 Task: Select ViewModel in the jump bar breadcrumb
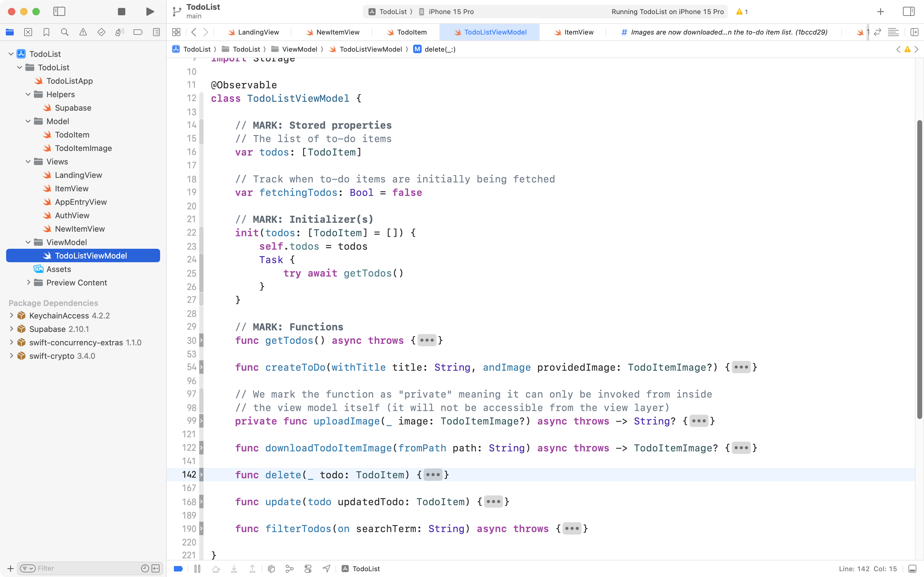(x=301, y=49)
